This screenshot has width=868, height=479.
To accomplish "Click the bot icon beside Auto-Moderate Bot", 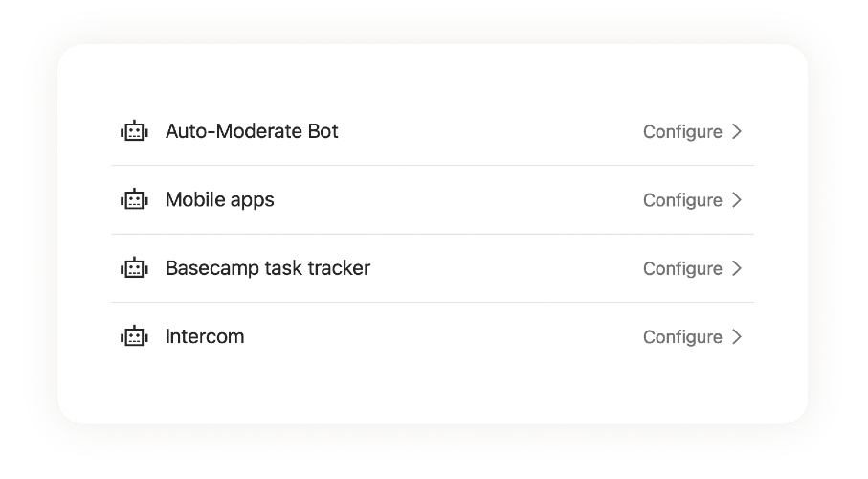I will (134, 131).
